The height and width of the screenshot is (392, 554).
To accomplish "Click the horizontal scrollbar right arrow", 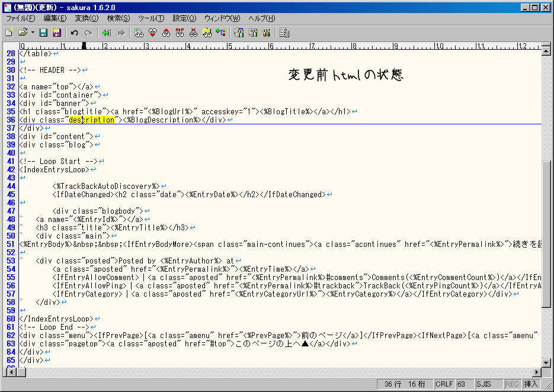I will (537, 372).
